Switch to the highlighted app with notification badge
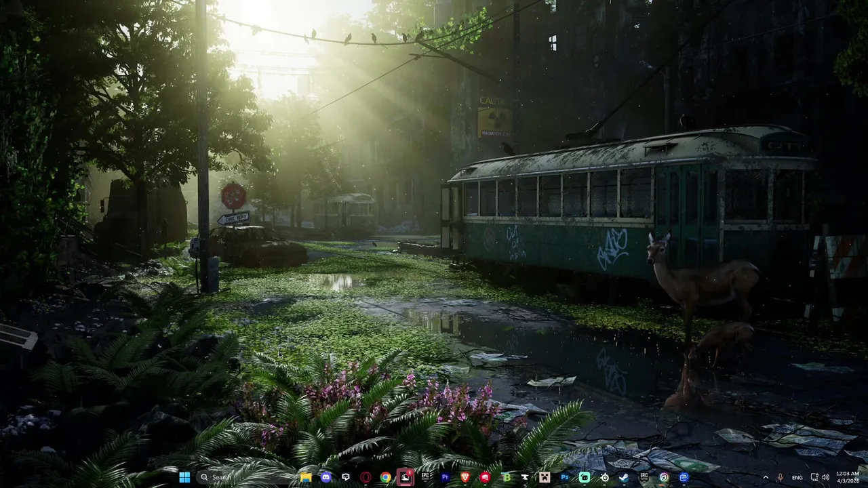 pyautogui.click(x=406, y=477)
